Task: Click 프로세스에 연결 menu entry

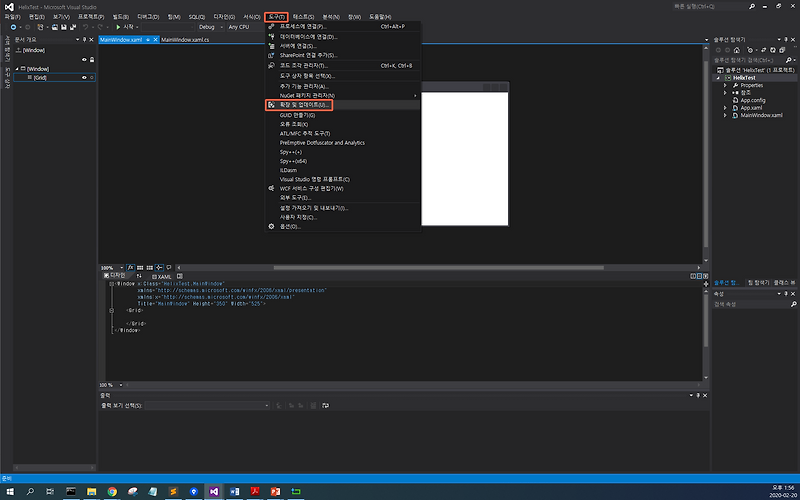Action: click(x=303, y=27)
